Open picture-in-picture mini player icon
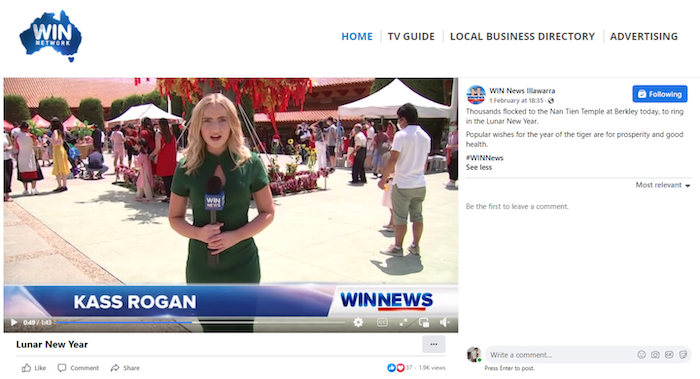 [424, 322]
